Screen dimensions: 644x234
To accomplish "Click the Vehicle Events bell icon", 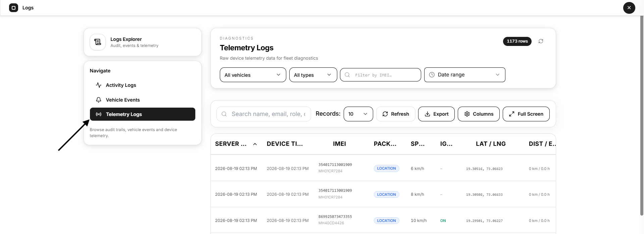I will (x=98, y=100).
